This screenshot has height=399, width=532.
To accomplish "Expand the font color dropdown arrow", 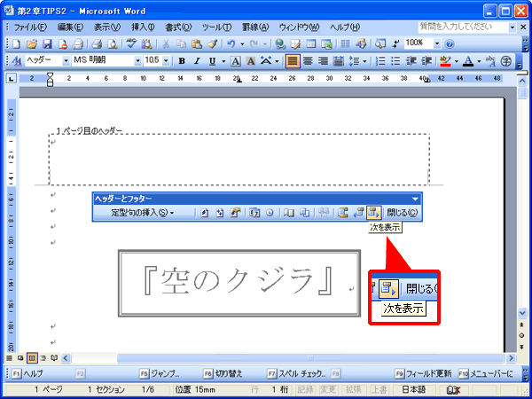I will 479,61.
